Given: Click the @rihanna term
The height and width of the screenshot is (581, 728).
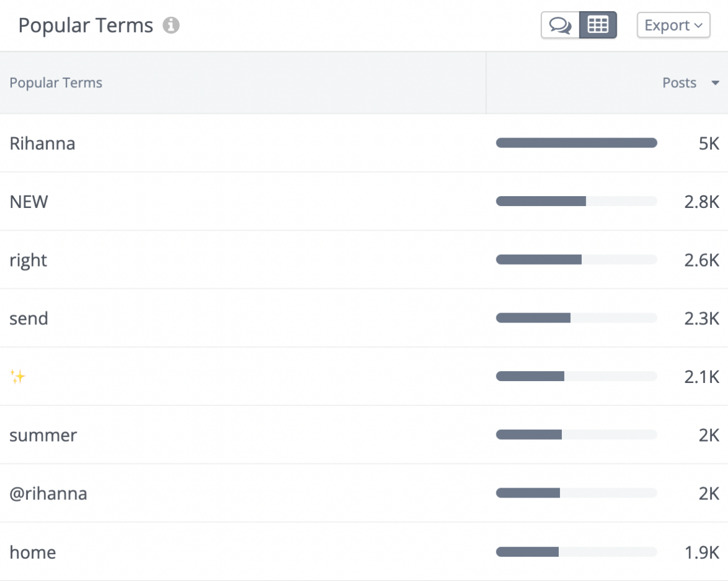Looking at the screenshot, I should click(x=49, y=493).
